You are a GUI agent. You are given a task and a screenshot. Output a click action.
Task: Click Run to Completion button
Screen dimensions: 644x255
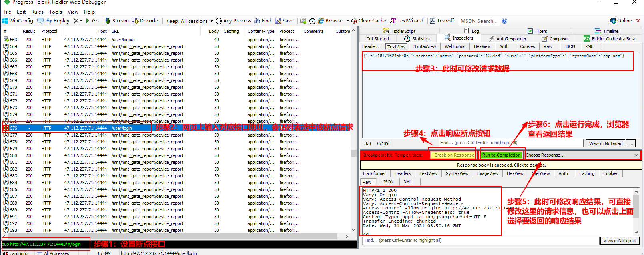pyautogui.click(x=501, y=155)
